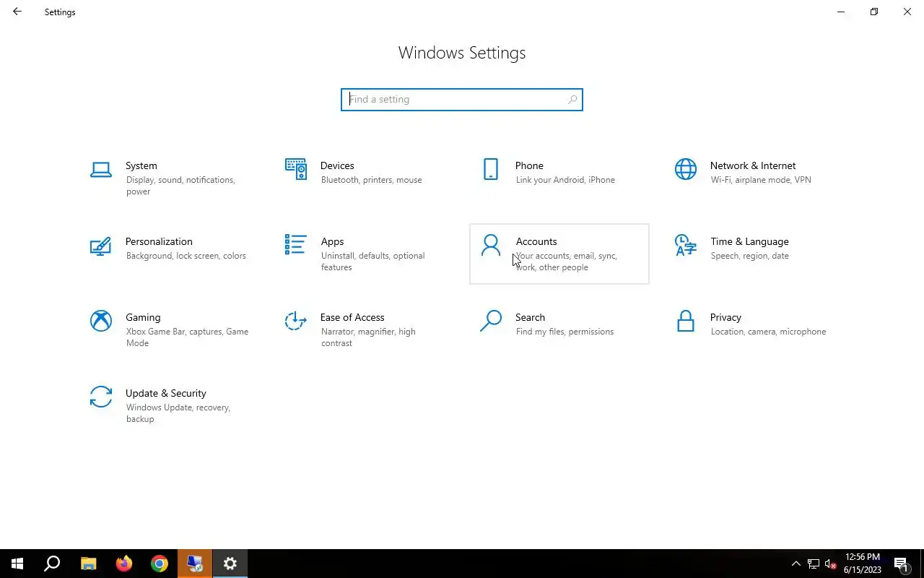This screenshot has width=924, height=578.
Task: Click the Gaming Xbox icon
Action: click(x=101, y=321)
